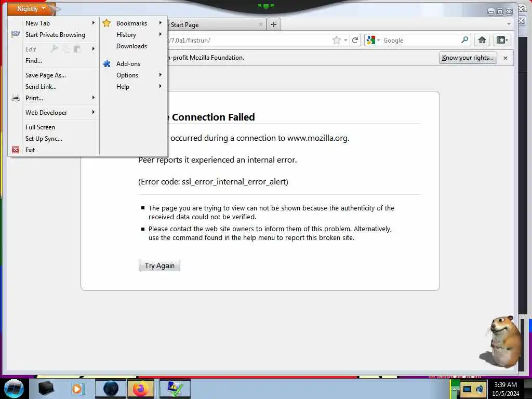This screenshot has width=532, height=399.
Task: Reload the page with refresh icon
Action: tap(355, 41)
